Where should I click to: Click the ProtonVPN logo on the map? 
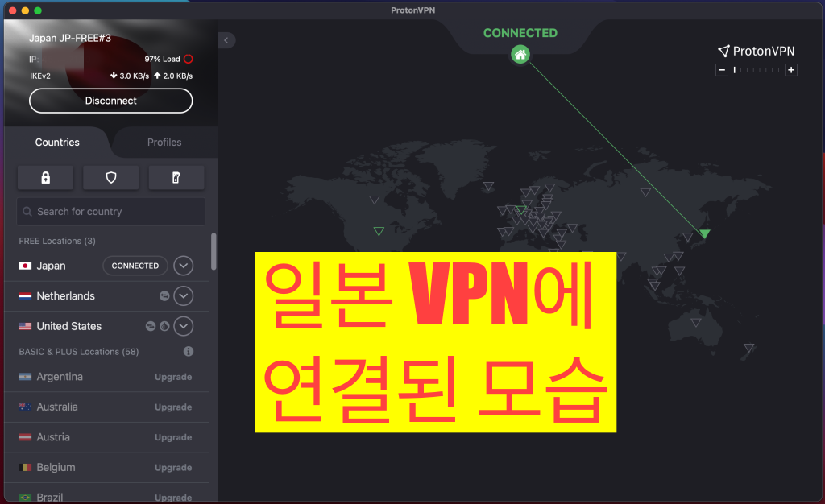tap(756, 51)
